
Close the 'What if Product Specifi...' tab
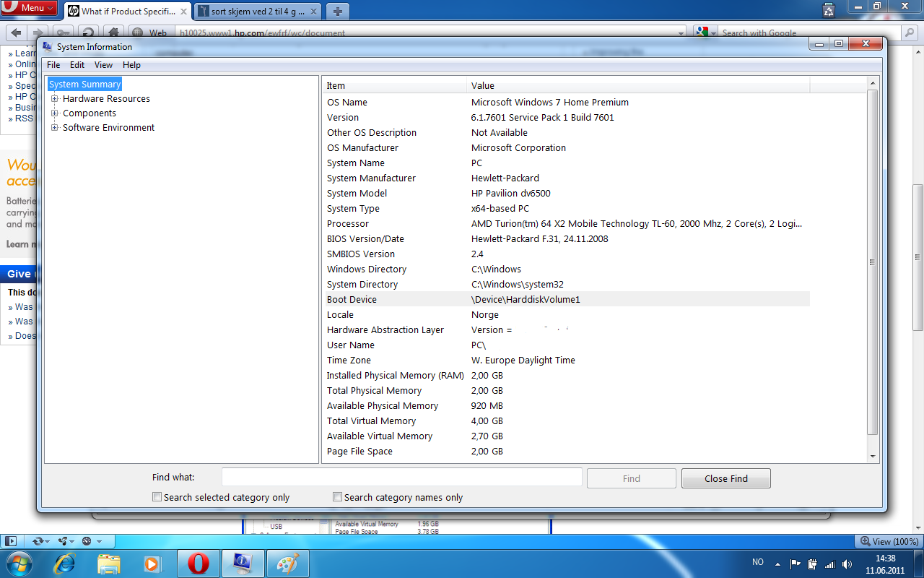click(x=183, y=12)
